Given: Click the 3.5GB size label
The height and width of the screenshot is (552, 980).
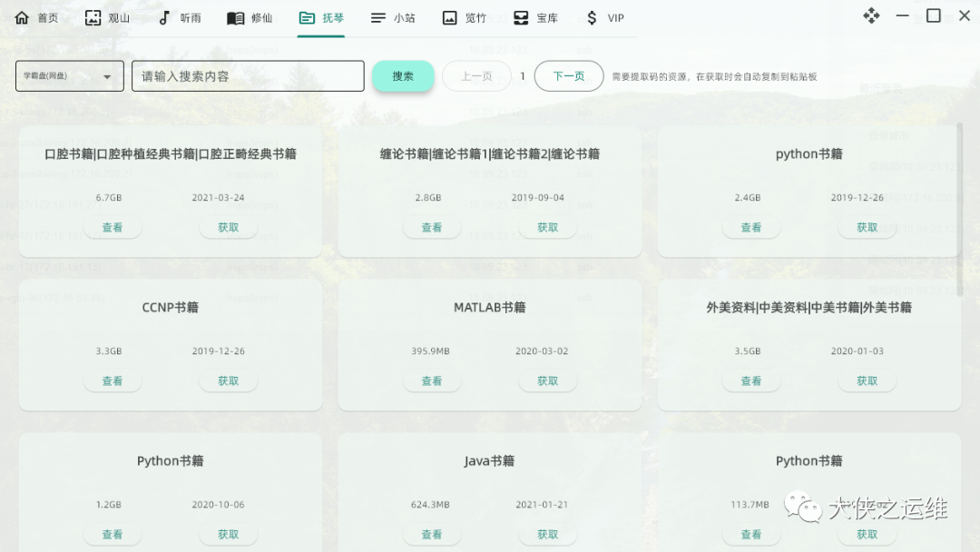Looking at the screenshot, I should [x=748, y=351].
